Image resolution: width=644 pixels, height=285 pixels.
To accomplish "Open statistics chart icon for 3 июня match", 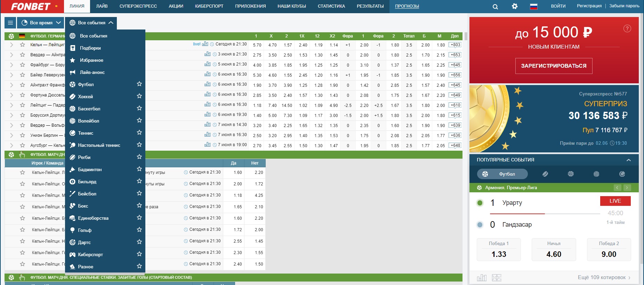I will pyautogui.click(x=208, y=54).
